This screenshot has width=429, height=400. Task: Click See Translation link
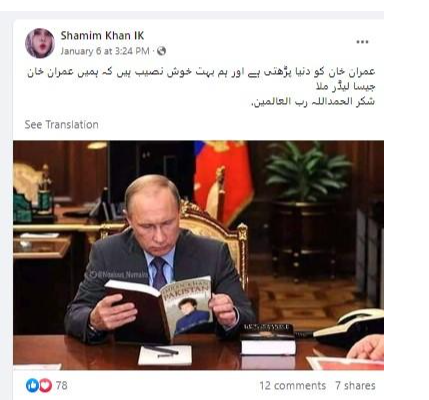(x=62, y=125)
